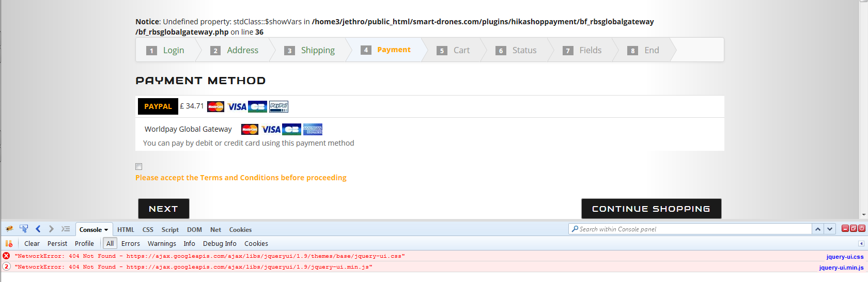This screenshot has width=868, height=282.
Task: Click the error count 2 badge icon
Action: click(6, 267)
